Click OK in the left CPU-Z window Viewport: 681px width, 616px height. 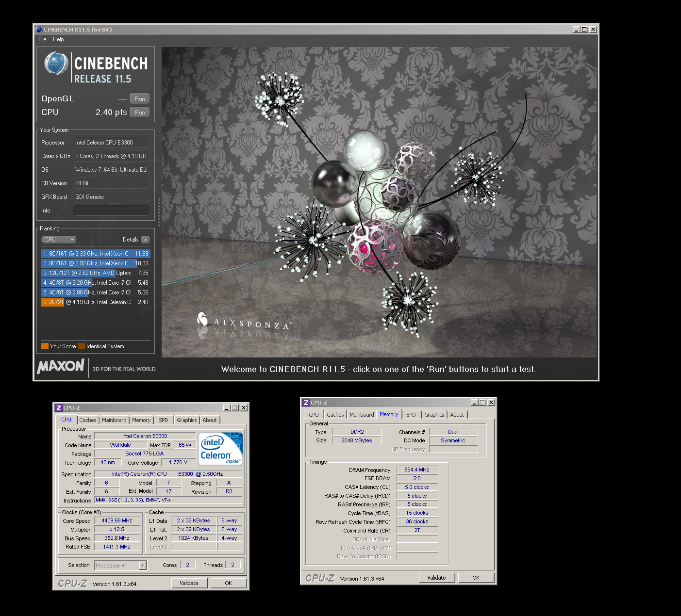tap(228, 583)
